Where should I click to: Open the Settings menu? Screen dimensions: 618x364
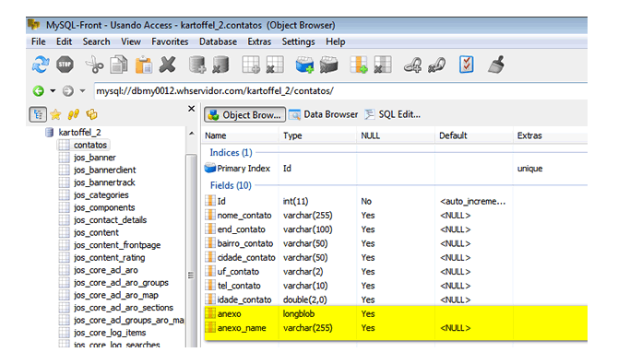click(298, 41)
